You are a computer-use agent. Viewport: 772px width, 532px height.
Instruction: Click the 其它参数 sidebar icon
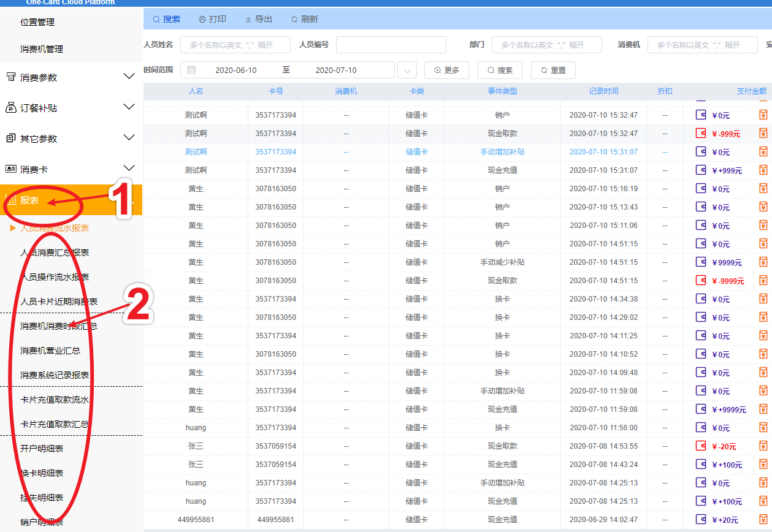pos(10,139)
